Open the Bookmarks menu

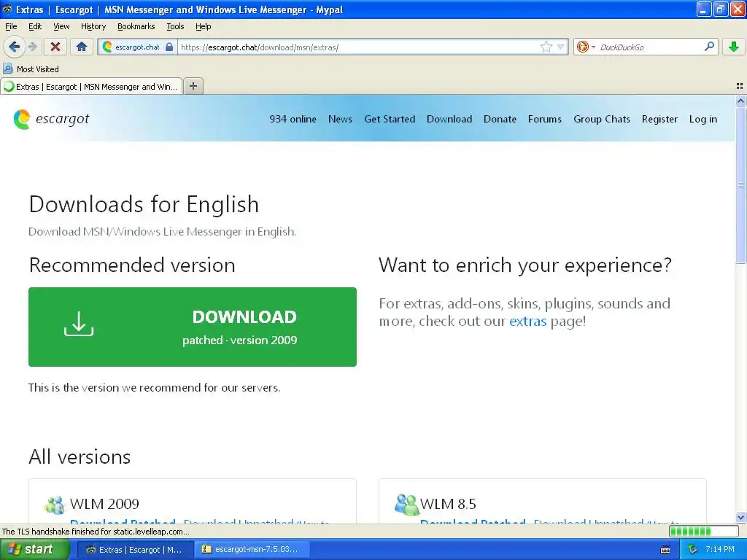coord(136,26)
